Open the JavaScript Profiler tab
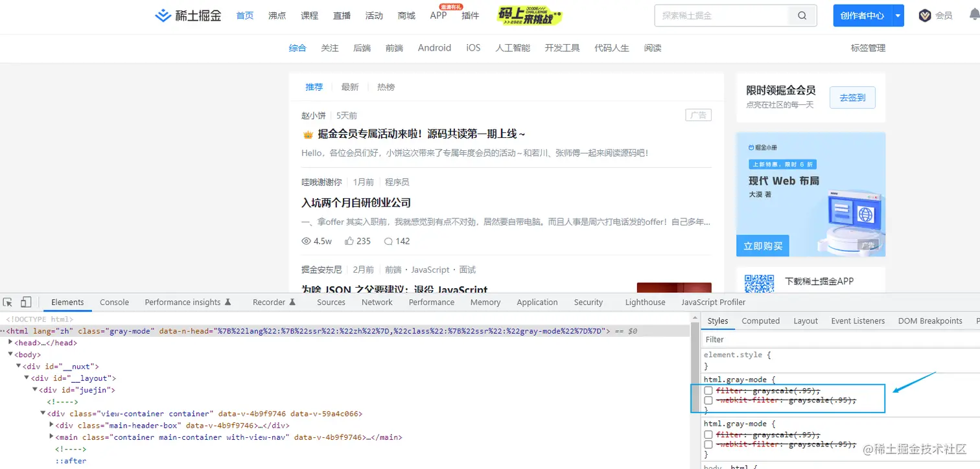Screen dimensions: 980x469 (714, 303)
